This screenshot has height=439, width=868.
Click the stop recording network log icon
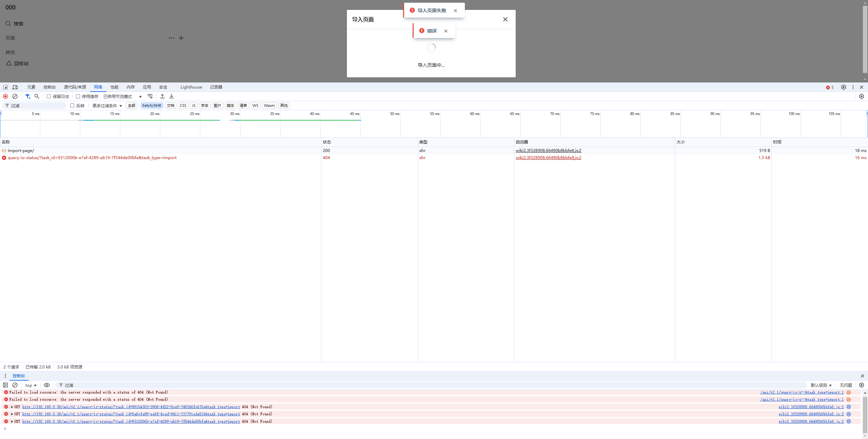point(5,96)
